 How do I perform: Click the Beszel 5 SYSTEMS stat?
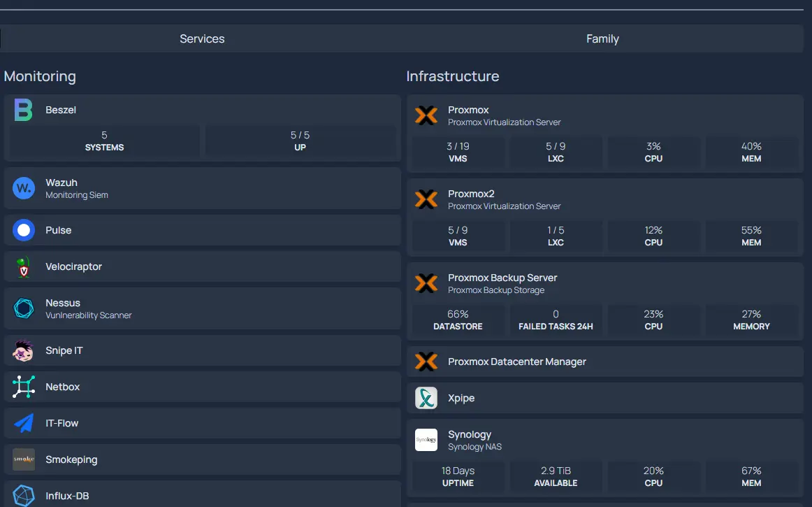104,141
